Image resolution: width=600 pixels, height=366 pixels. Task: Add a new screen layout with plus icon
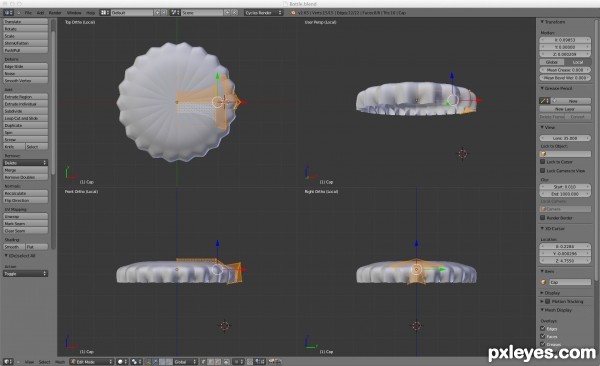click(157, 13)
